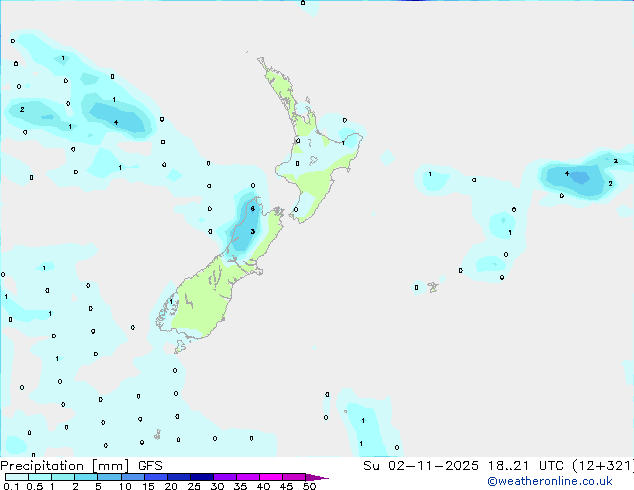Pick the legend swatch between 15 and 20

155,477
